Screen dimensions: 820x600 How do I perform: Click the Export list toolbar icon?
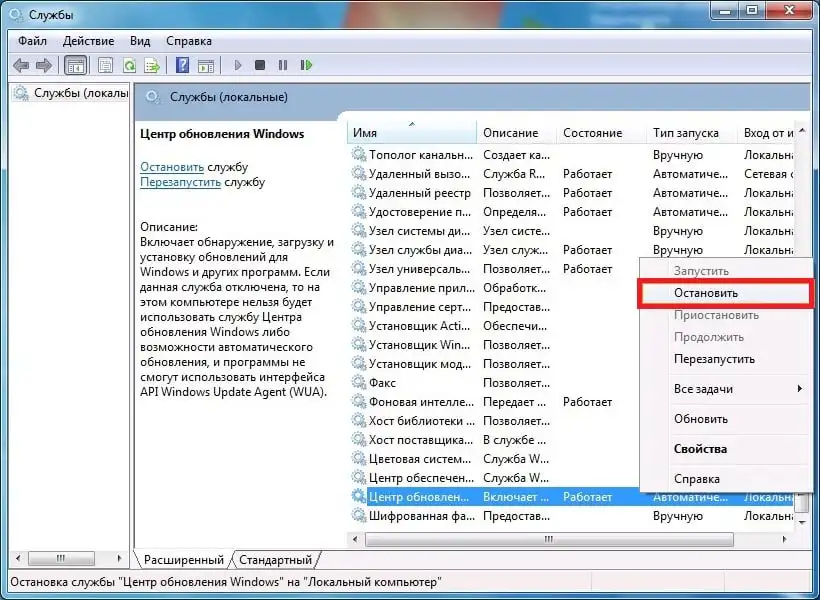point(152,65)
